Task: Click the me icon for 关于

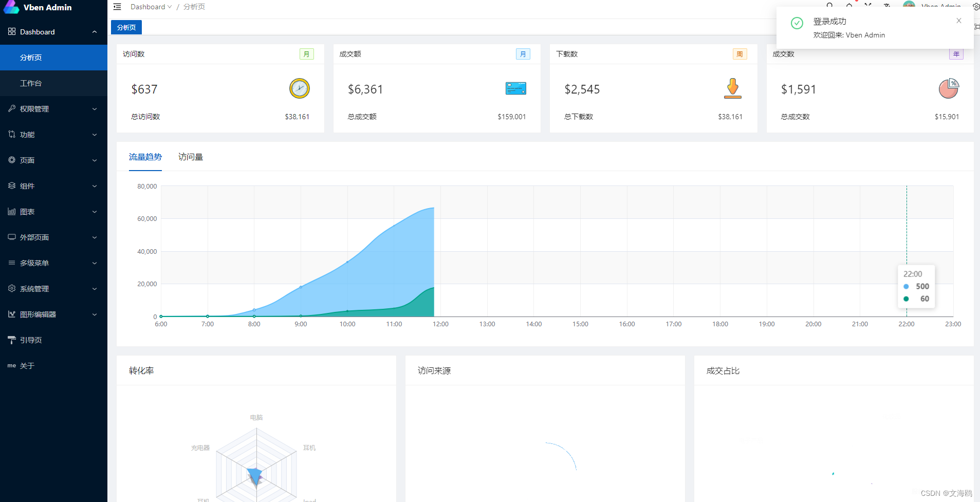Action: pos(12,365)
